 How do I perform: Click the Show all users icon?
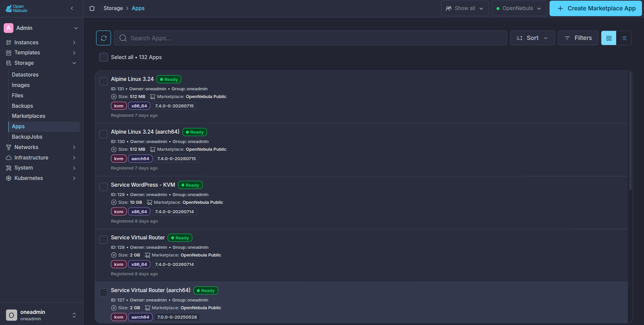tap(449, 8)
